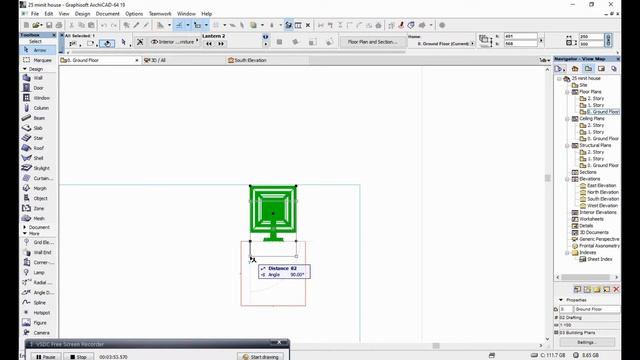Select the Door tool

38,88
